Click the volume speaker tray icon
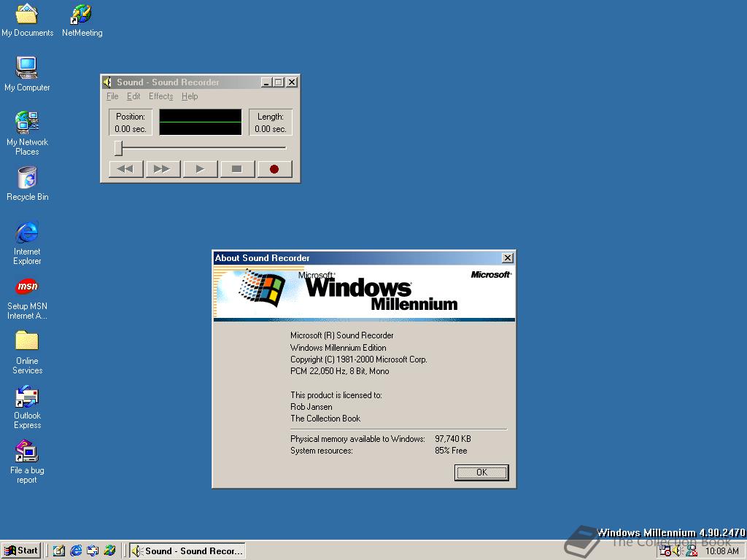Screen dimensions: 747x560 pyautogui.click(x=678, y=551)
